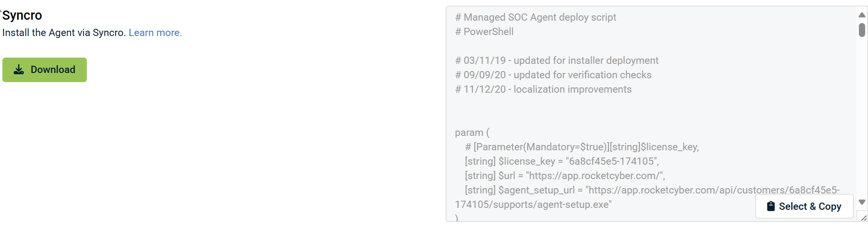
Task: Click the script box scroll-down arrow
Action: (x=862, y=202)
